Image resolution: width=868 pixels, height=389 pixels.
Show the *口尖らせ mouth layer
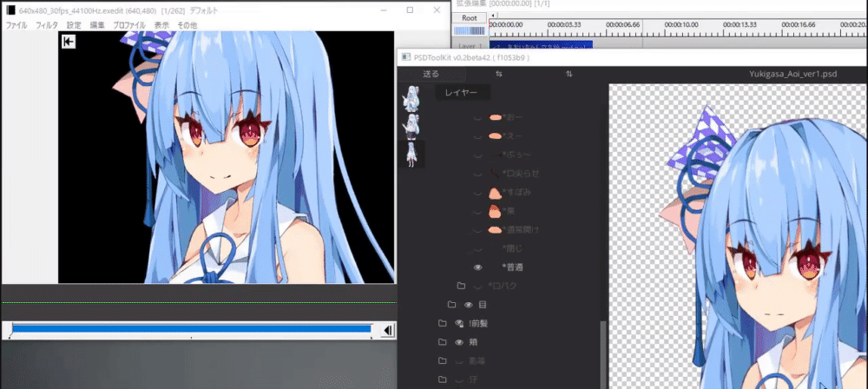[477, 174]
